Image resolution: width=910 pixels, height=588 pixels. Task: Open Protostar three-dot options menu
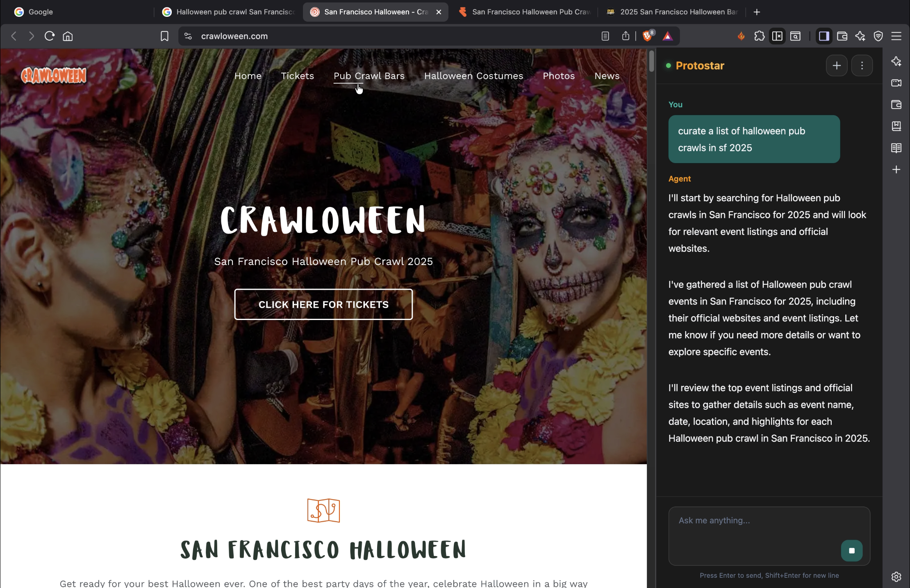click(x=862, y=66)
